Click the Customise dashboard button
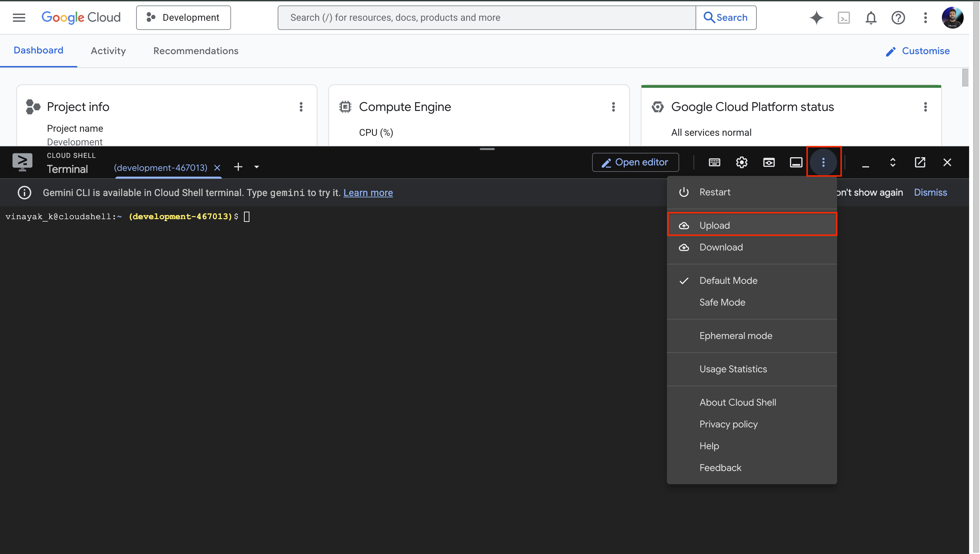The width and height of the screenshot is (980, 554). [x=918, y=51]
